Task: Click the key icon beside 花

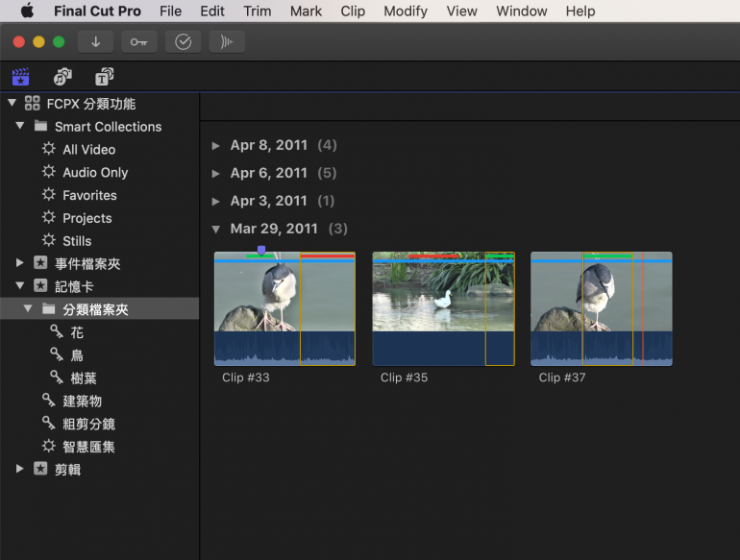Action: 57,331
